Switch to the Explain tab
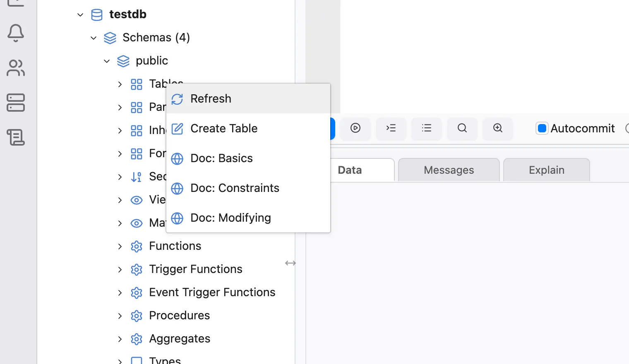 tap(547, 170)
